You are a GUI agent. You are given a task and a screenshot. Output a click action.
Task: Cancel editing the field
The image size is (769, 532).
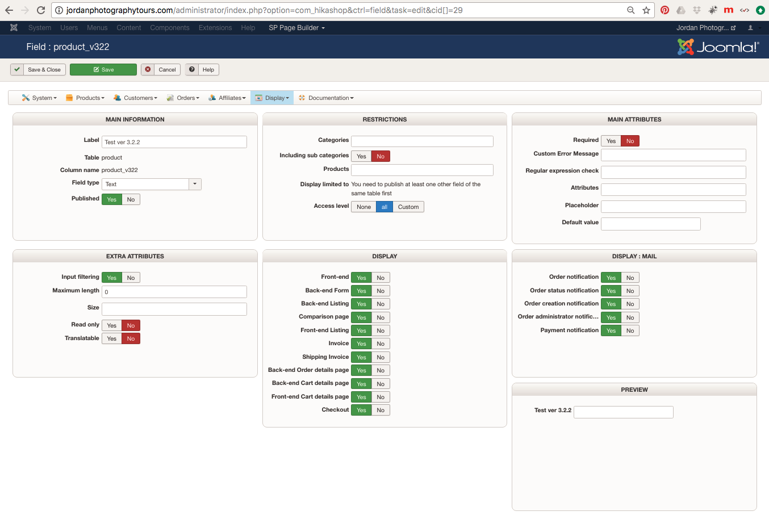(161, 69)
